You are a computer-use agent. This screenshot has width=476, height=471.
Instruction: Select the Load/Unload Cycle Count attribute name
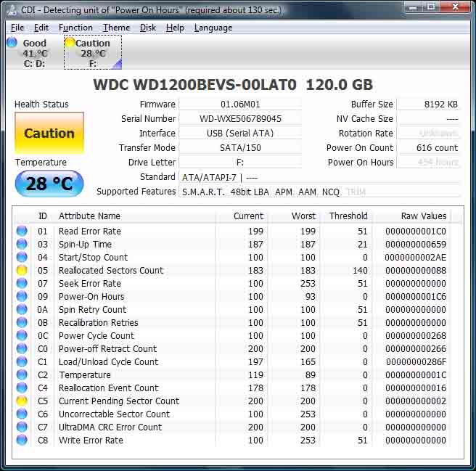[x=108, y=361]
